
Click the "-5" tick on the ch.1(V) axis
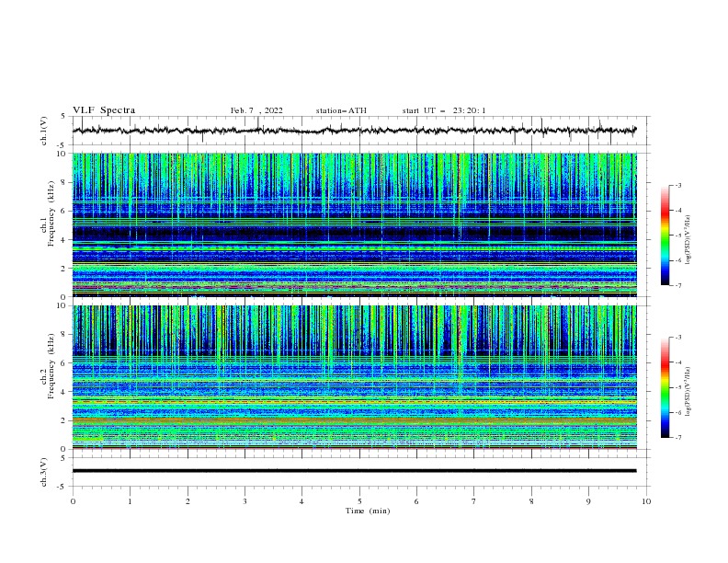63,145
